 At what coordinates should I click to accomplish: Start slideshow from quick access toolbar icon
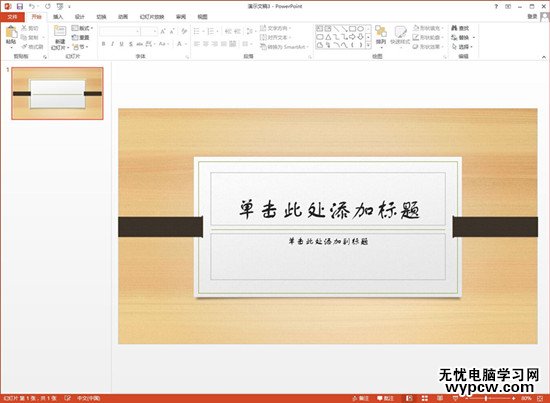(x=60, y=6)
